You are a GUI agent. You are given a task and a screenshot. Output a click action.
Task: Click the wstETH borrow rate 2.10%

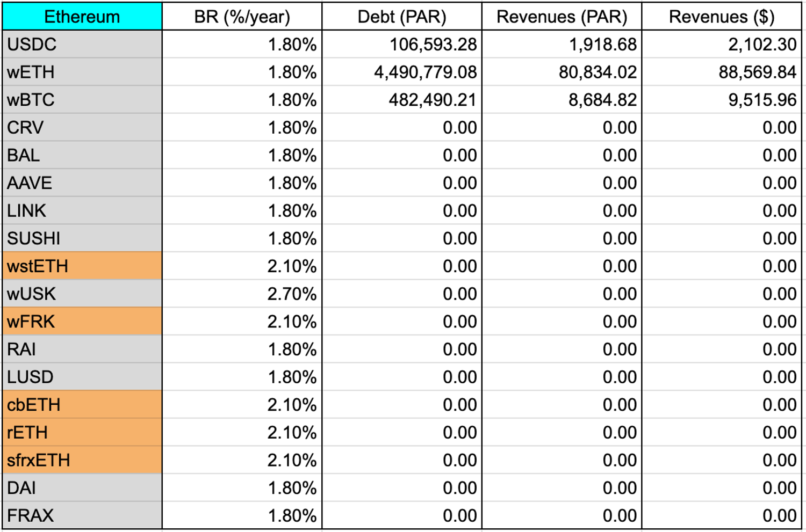[242, 266]
